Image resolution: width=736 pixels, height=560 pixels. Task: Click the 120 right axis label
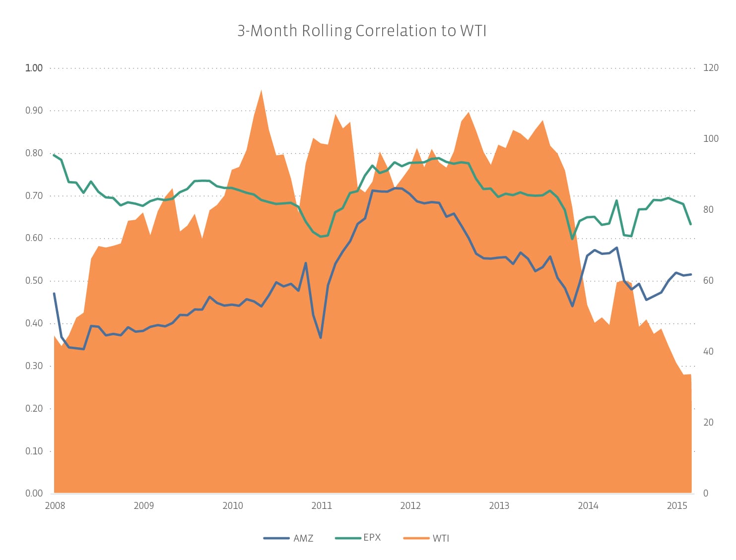coord(711,68)
